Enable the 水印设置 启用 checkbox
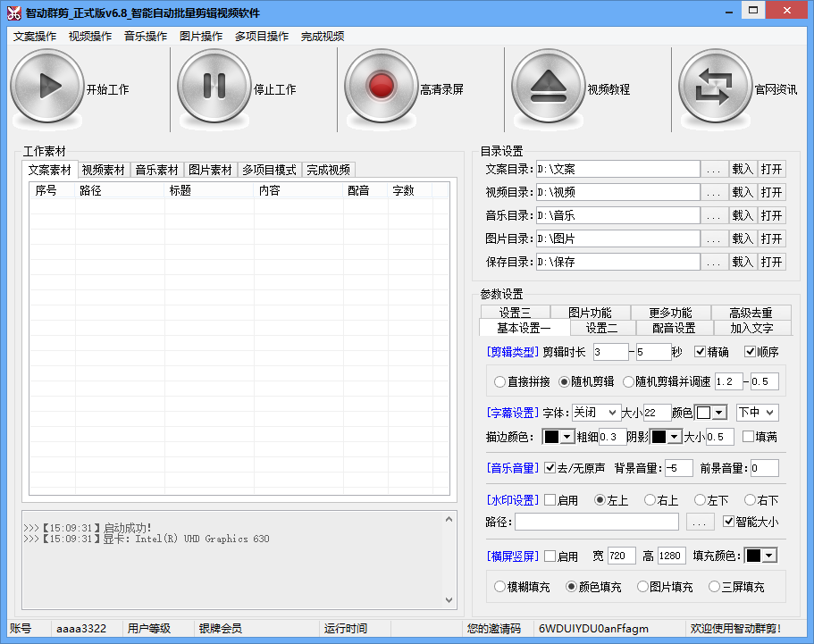 tap(549, 499)
